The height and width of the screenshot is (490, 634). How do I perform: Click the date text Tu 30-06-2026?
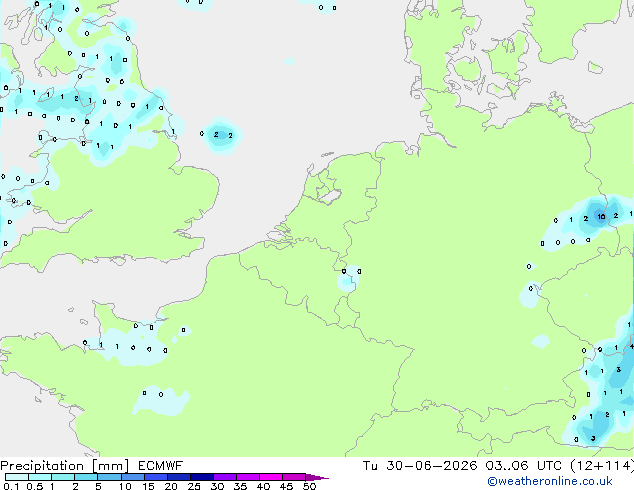coord(420,466)
